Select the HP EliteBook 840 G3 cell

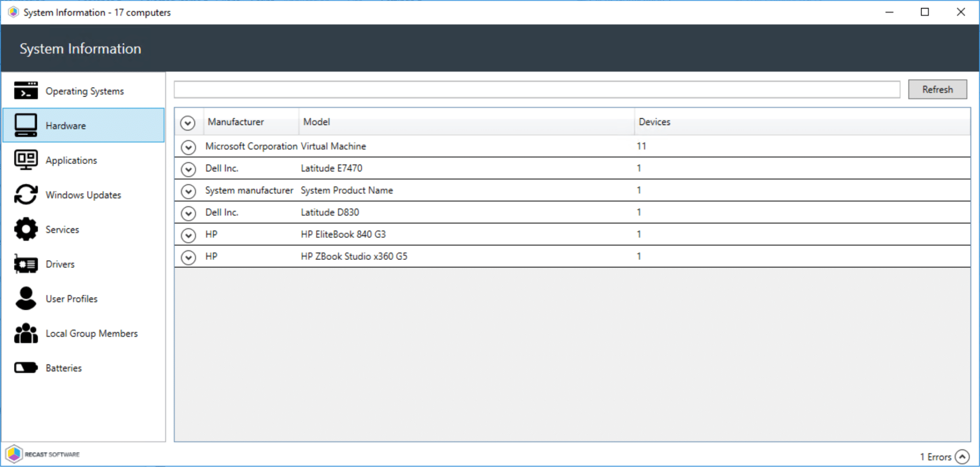pyautogui.click(x=343, y=234)
